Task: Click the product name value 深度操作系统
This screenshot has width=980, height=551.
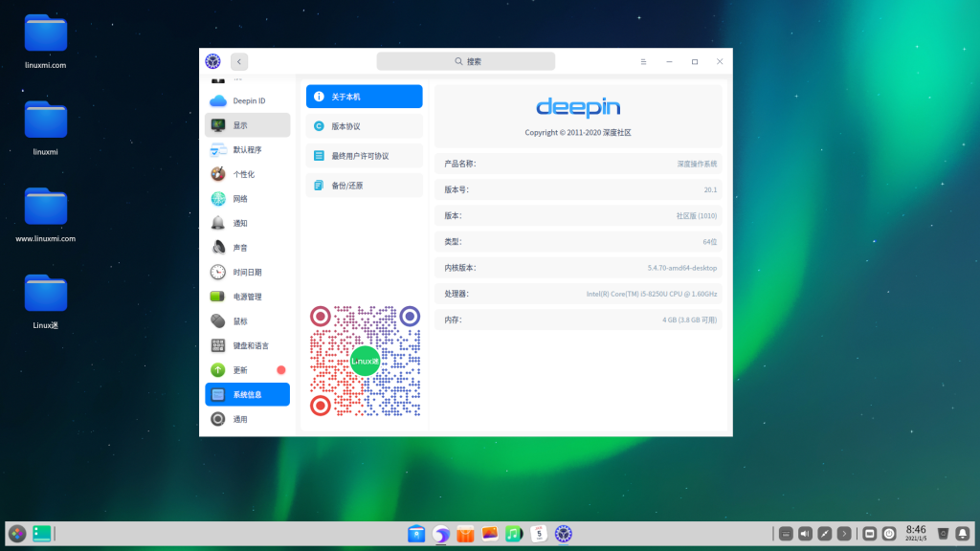Action: pyautogui.click(x=698, y=164)
